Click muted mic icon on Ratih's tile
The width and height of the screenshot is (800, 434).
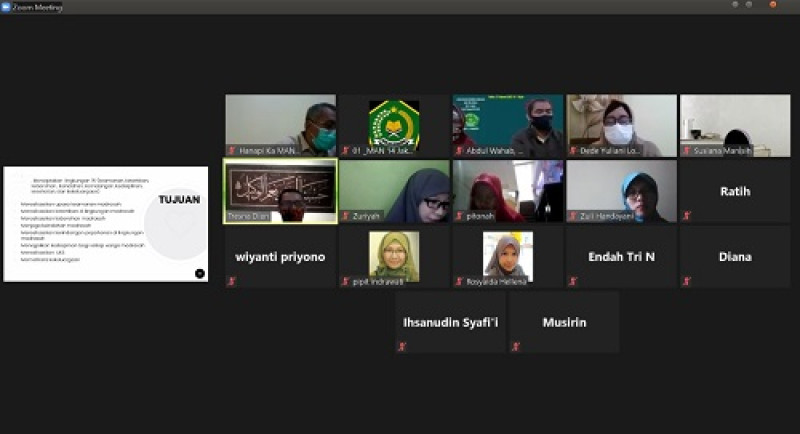[687, 216]
